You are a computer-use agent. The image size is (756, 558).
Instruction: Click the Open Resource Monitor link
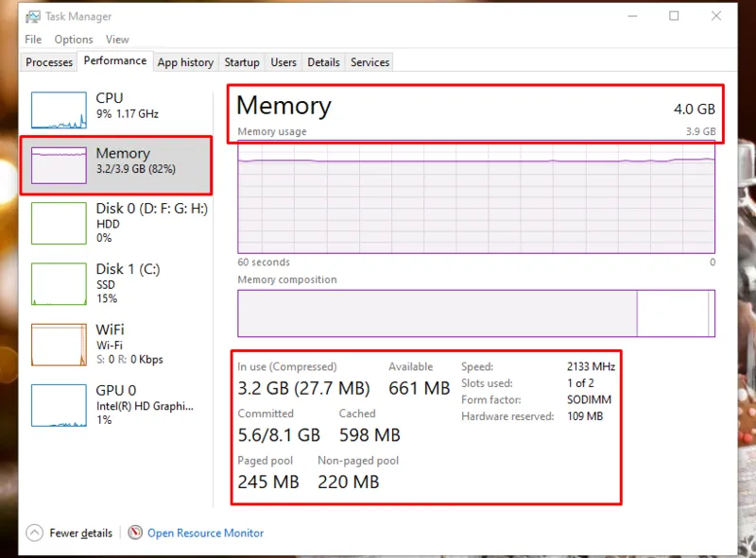tap(205, 533)
